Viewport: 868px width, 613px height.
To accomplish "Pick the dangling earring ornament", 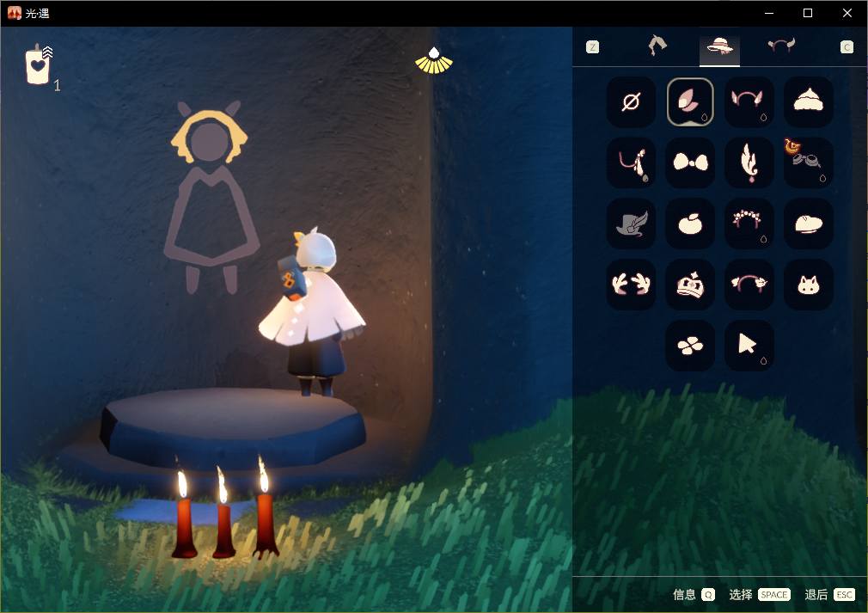I will coord(631,162).
